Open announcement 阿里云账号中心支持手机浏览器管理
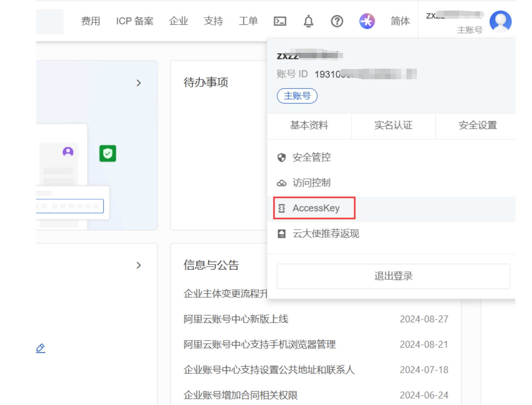The image size is (532, 405). [x=260, y=344]
